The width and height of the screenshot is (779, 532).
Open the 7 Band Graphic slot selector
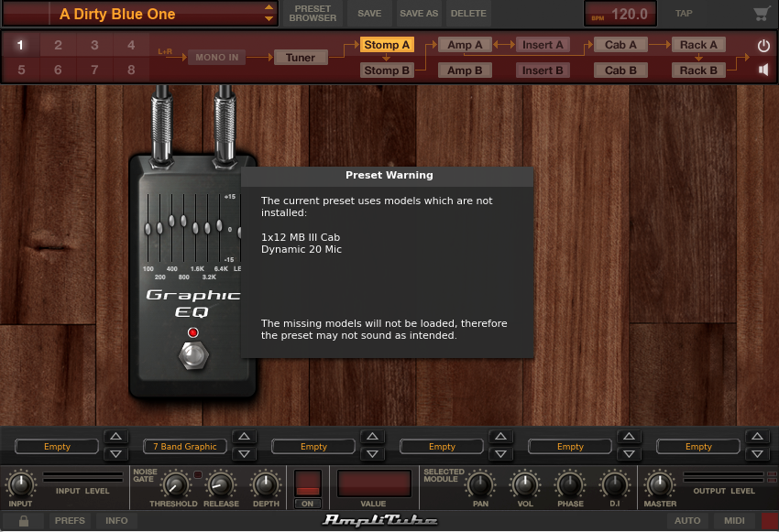tap(185, 447)
